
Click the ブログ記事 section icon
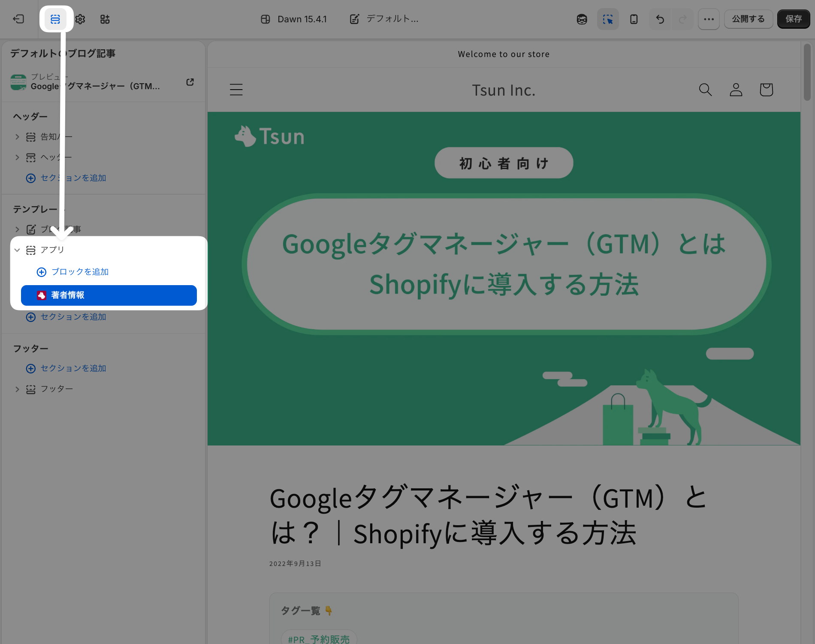(31, 229)
